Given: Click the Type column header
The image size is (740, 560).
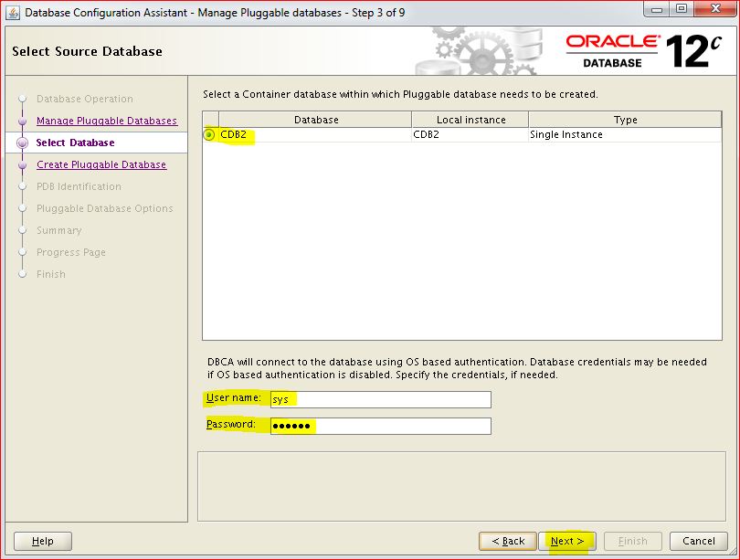Looking at the screenshot, I should click(625, 120).
